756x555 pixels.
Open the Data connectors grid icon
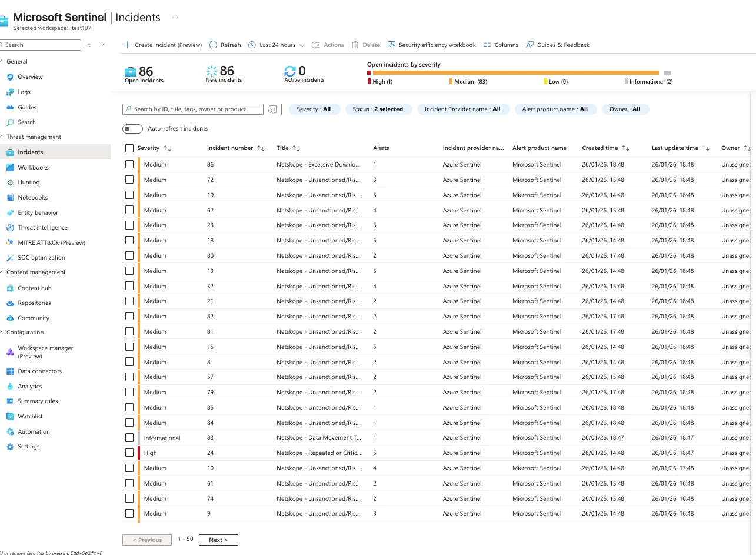click(x=10, y=371)
